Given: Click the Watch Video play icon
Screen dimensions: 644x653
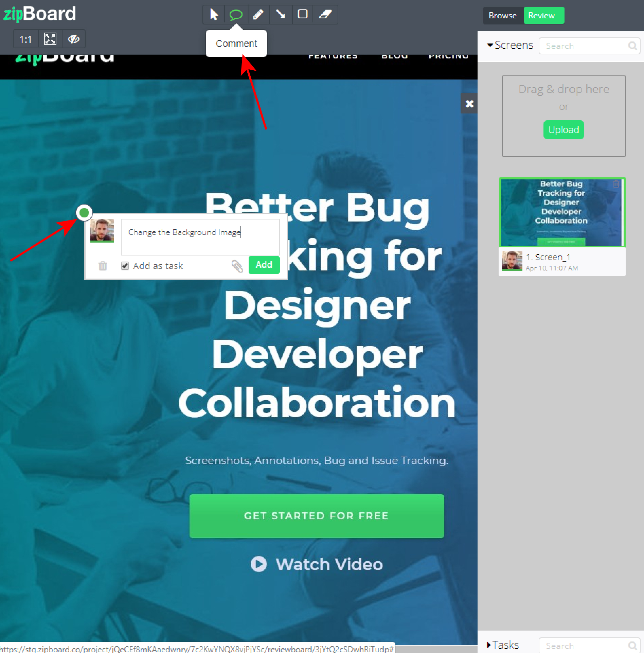Looking at the screenshot, I should click(x=259, y=564).
